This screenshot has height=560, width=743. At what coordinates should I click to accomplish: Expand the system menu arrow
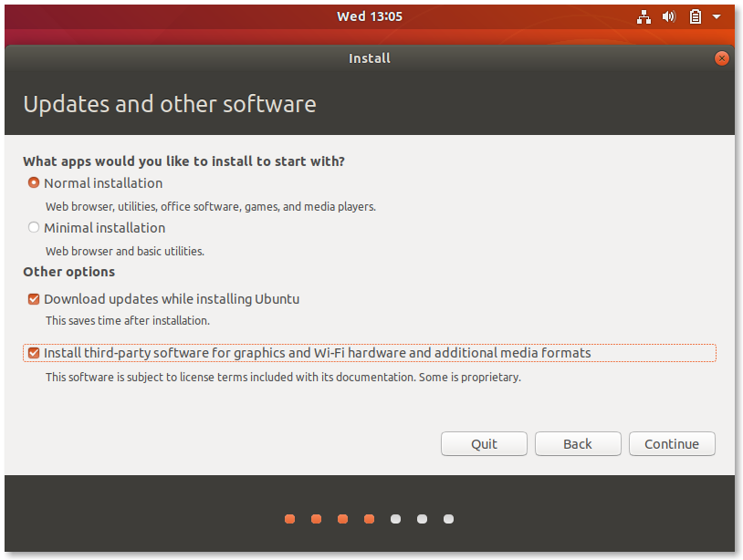[x=717, y=17]
